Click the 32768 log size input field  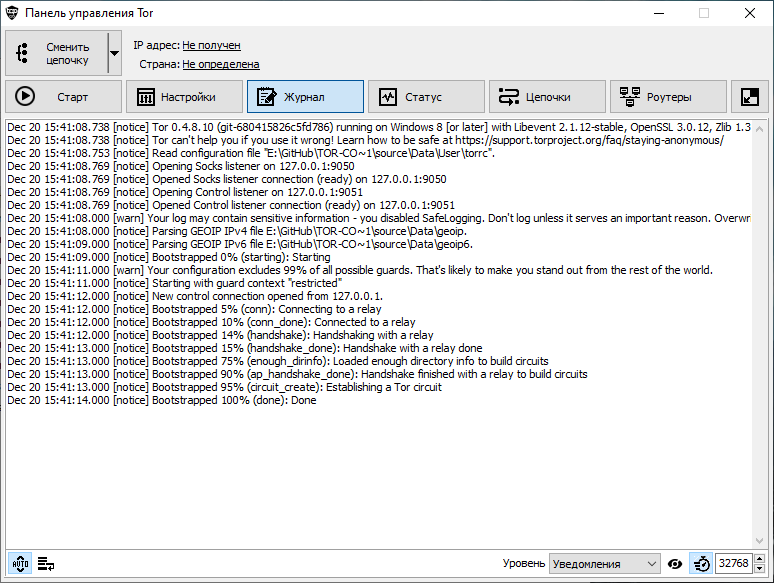pos(734,563)
